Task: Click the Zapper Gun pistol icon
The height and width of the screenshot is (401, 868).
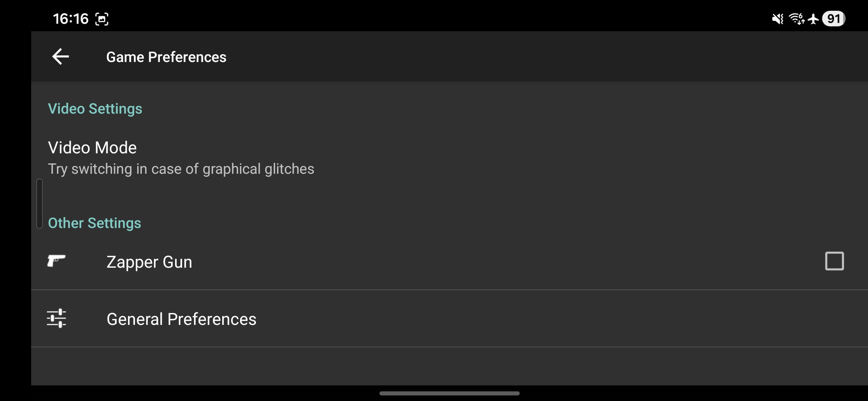Action: click(x=56, y=261)
